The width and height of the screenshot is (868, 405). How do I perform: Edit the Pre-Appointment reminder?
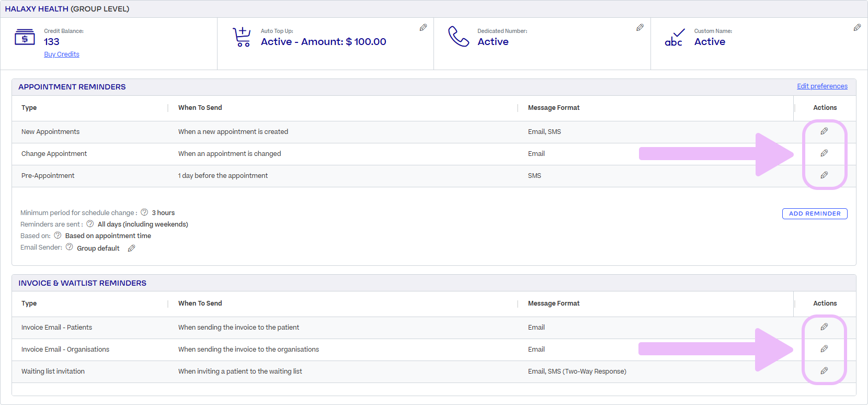(824, 175)
